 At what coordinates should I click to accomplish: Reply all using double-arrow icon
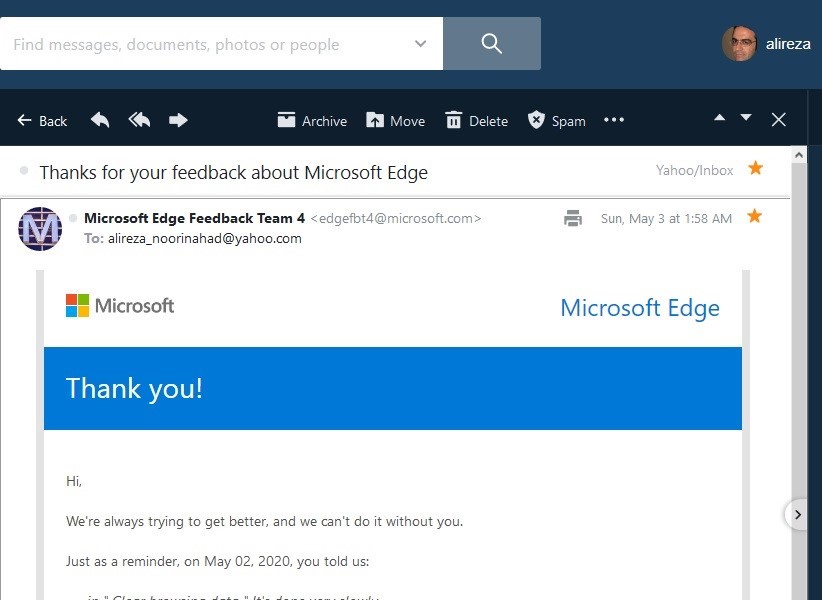coord(139,120)
